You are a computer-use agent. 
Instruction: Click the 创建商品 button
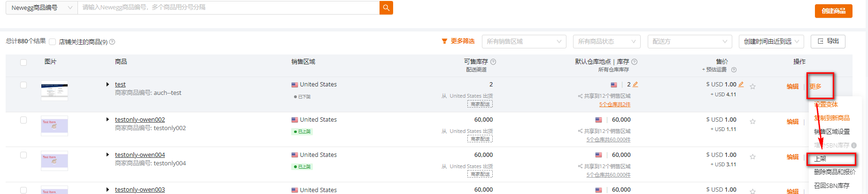(834, 11)
